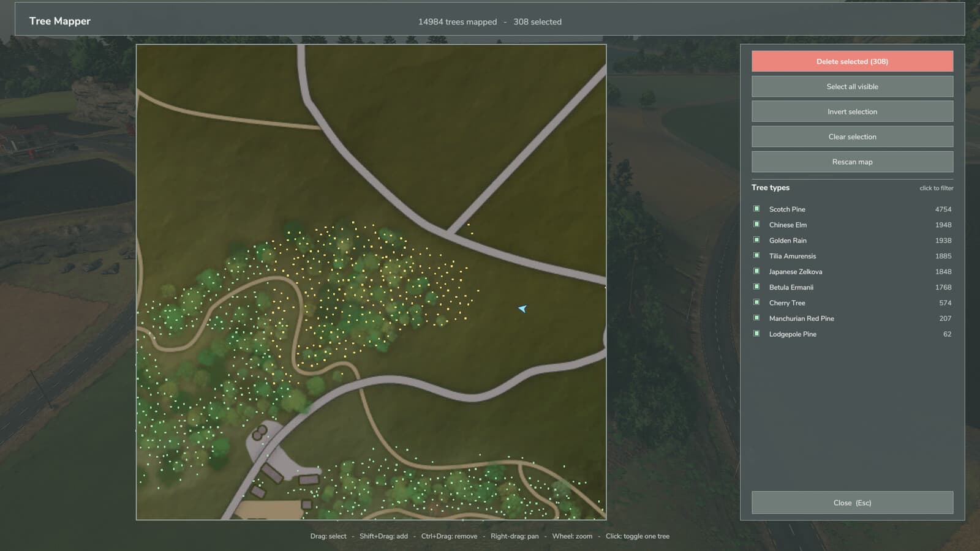Filter by Golden Rain tree type label
This screenshot has height=551, width=980.
point(788,241)
